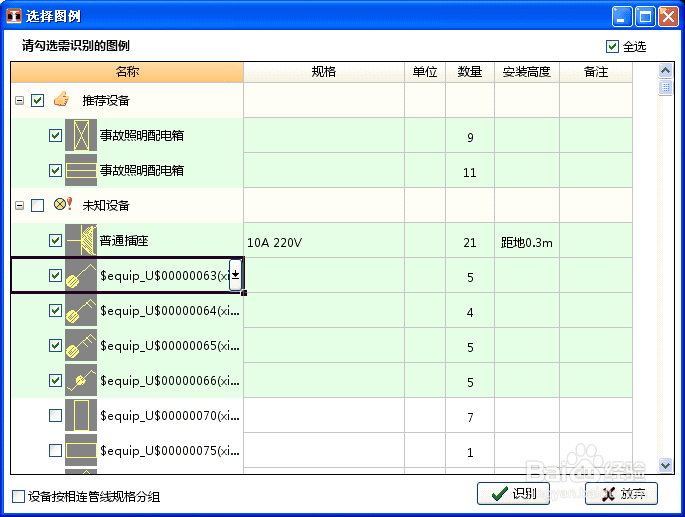Click the 放弃 button
This screenshot has width=685, height=517.
[x=621, y=494]
